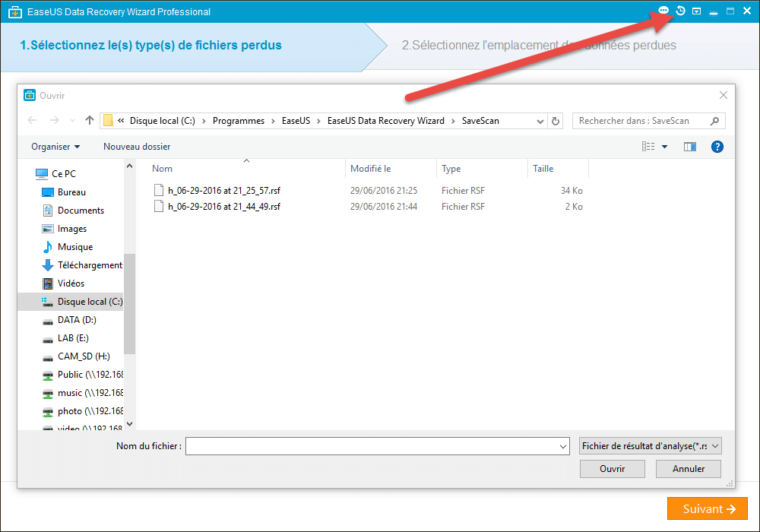Click EaseUS breadcrumb in address bar

click(296, 121)
